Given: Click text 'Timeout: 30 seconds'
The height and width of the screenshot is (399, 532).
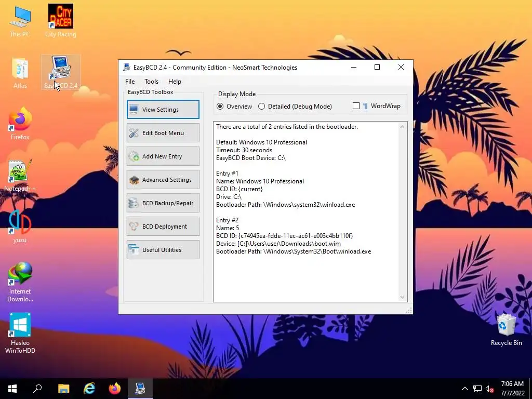Looking at the screenshot, I should point(244,150).
